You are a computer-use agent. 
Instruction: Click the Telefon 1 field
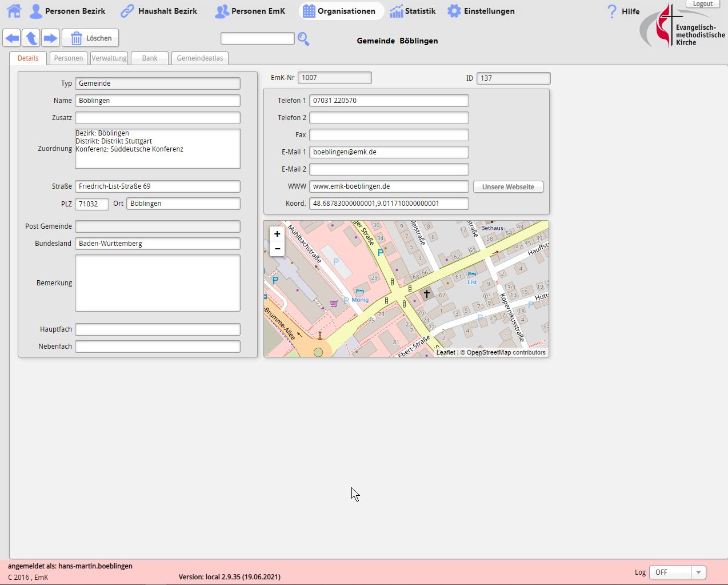[x=389, y=101]
